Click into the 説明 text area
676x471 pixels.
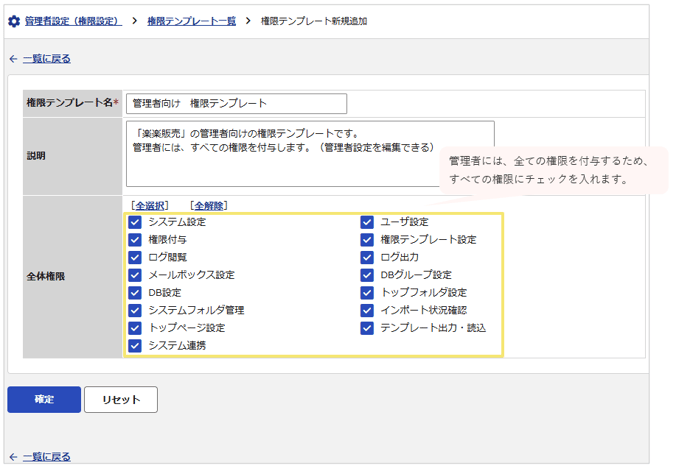point(310,154)
